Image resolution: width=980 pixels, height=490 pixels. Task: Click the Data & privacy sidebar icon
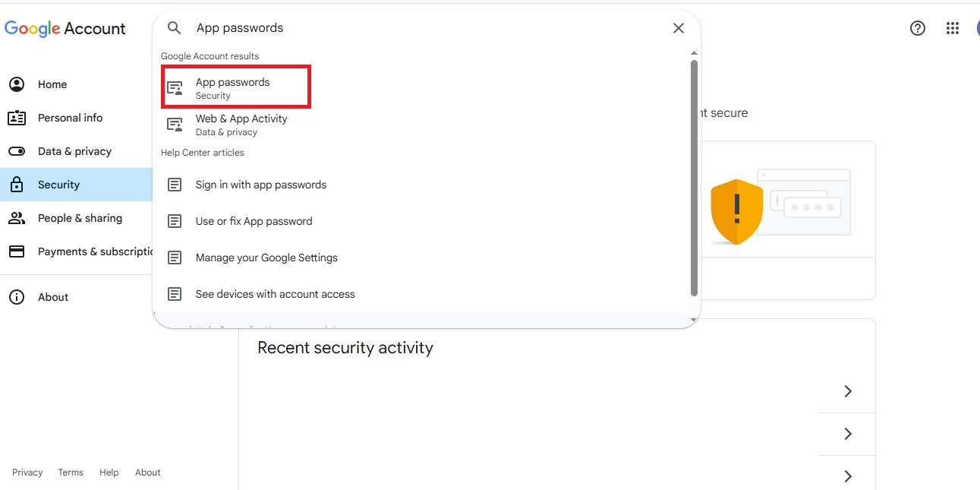pyautogui.click(x=17, y=151)
